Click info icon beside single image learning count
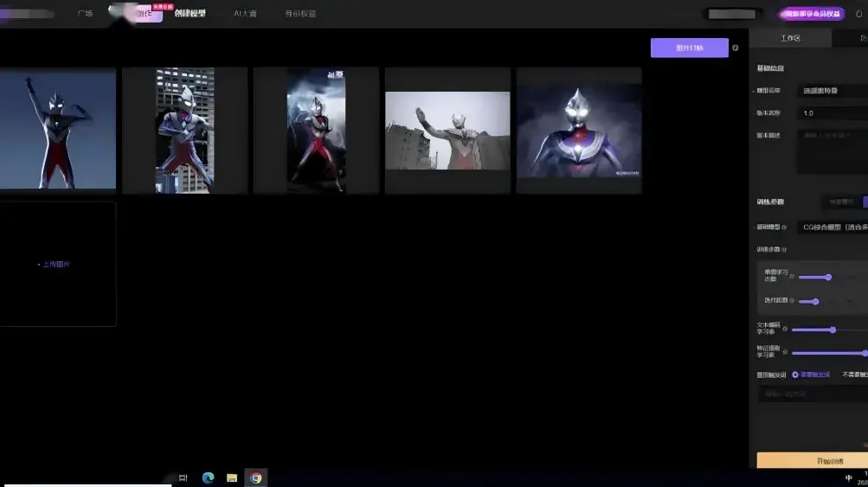The height and width of the screenshot is (487, 868). (792, 276)
